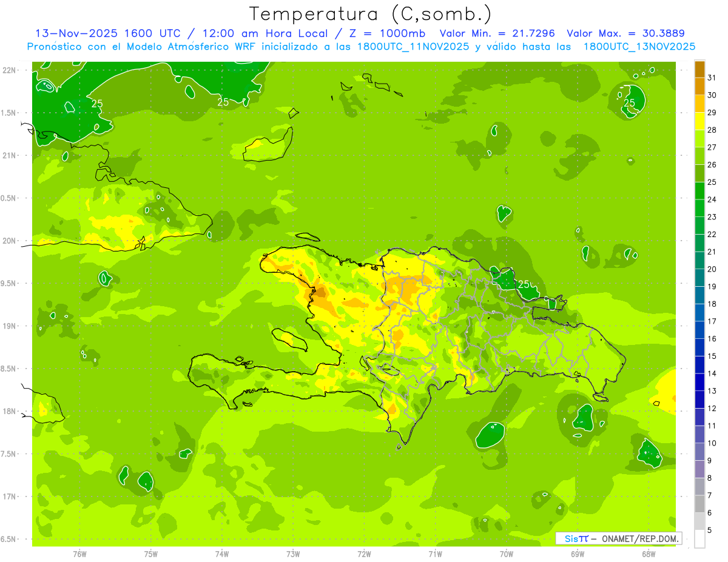Click yellow legend swatch between 28 and 29
728x562 pixels.
(699, 121)
